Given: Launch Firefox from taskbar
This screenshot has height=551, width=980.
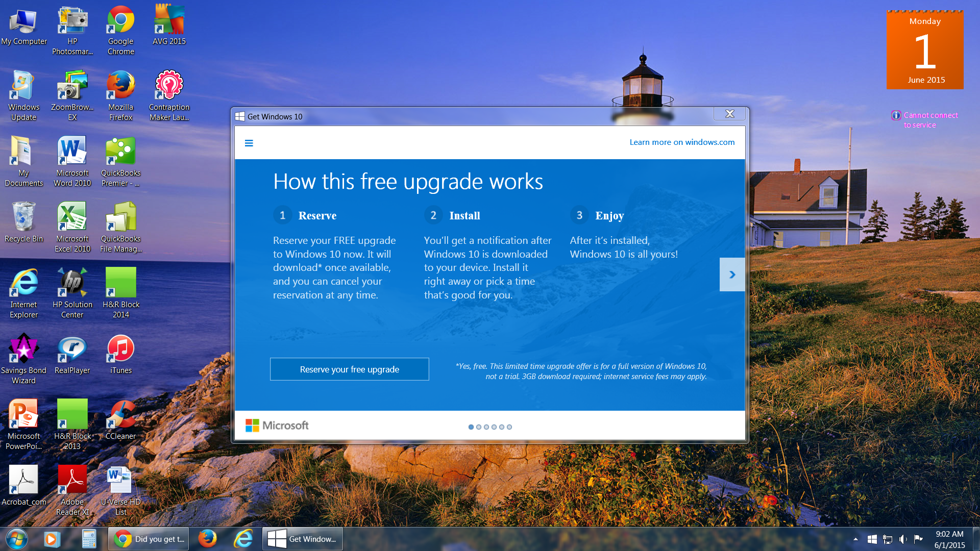Looking at the screenshot, I should [207, 539].
